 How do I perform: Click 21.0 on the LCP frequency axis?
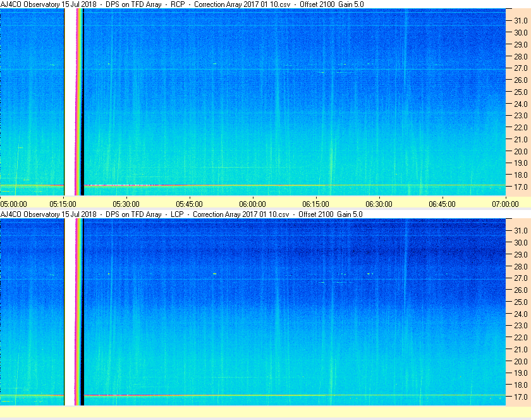[x=521, y=349]
